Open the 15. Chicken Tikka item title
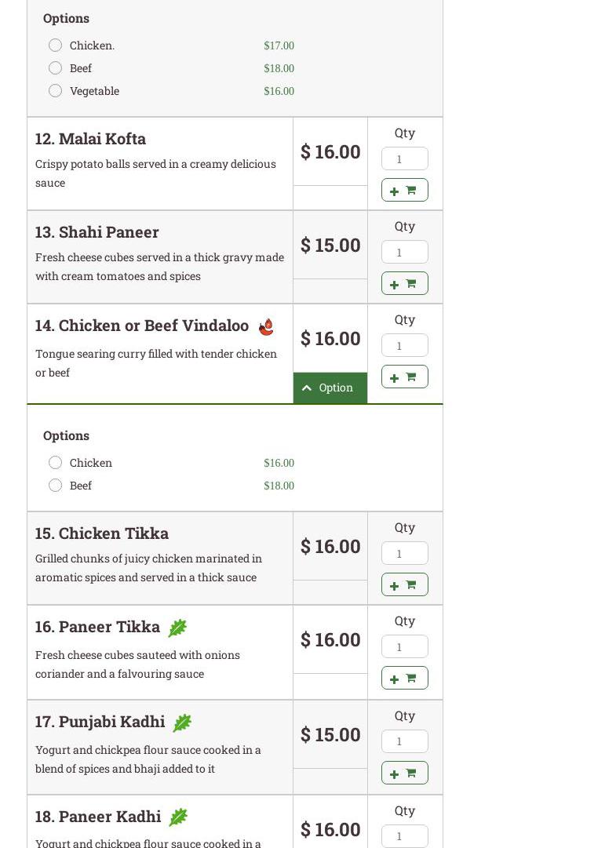Viewport: 616px width, 848px height. [x=102, y=533]
